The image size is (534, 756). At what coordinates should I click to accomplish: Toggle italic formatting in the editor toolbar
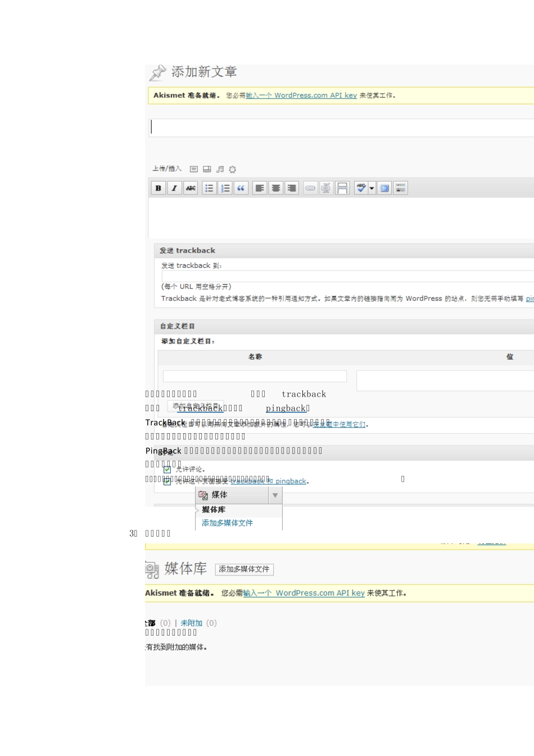point(174,188)
